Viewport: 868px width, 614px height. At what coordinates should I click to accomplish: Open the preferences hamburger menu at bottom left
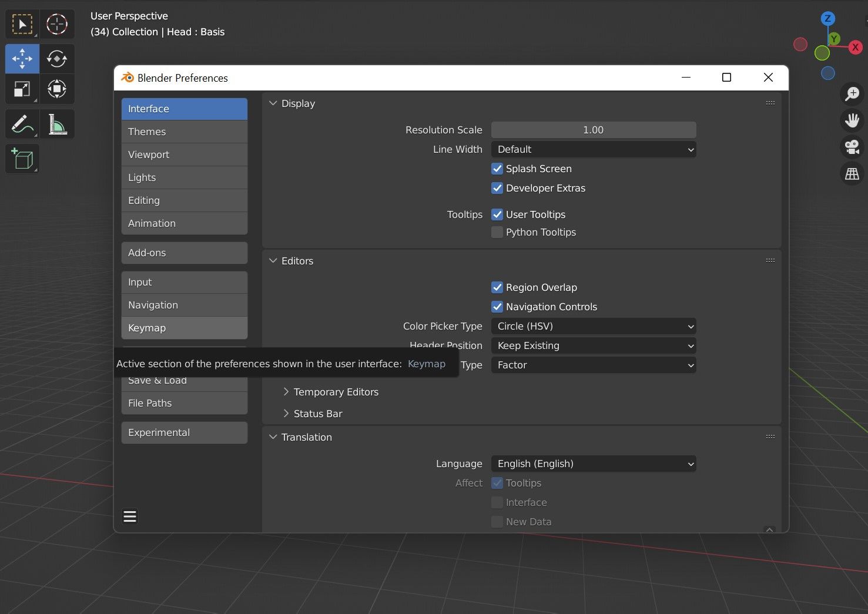coord(129,516)
